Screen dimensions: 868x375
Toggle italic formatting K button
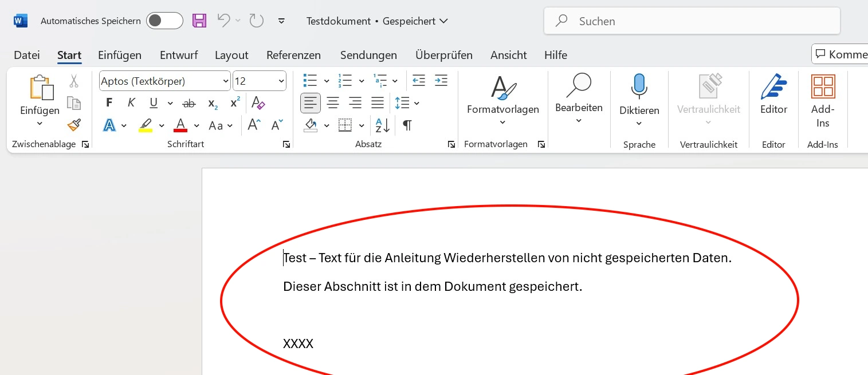(x=131, y=103)
